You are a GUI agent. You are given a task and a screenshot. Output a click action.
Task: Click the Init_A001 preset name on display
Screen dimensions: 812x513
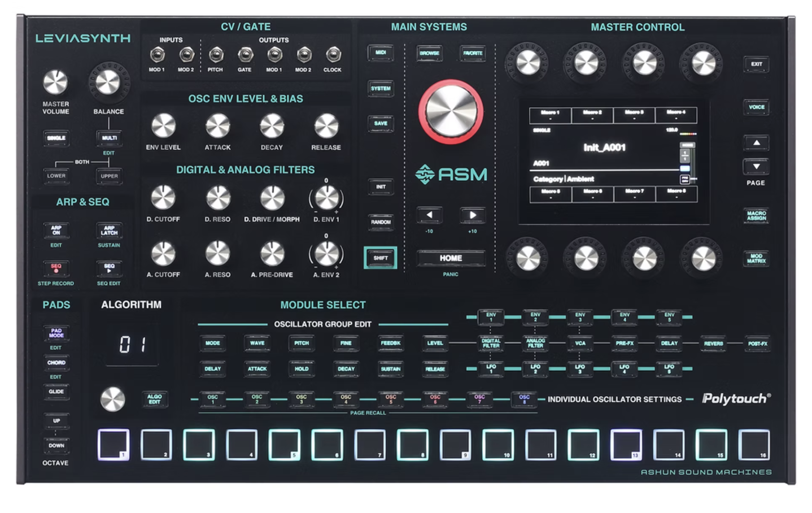pyautogui.click(x=604, y=147)
